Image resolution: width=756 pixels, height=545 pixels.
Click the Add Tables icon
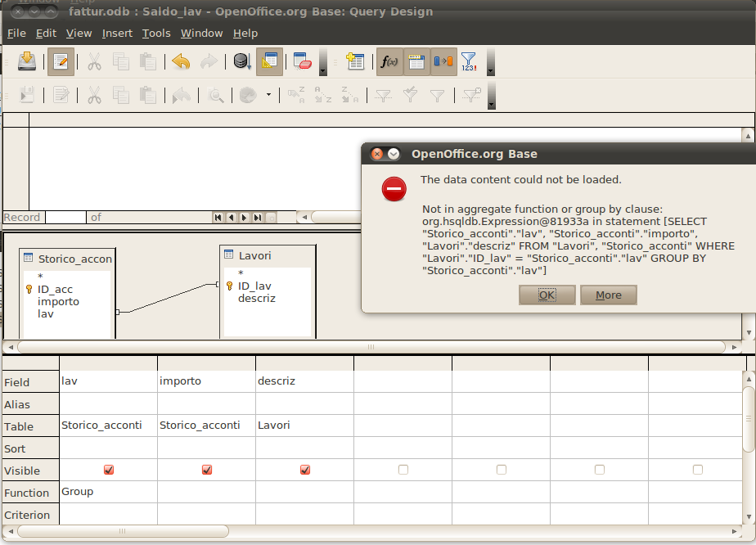pyautogui.click(x=354, y=61)
